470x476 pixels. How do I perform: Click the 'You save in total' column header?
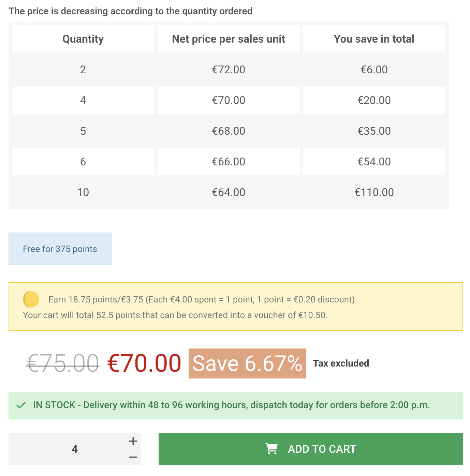[x=374, y=39]
